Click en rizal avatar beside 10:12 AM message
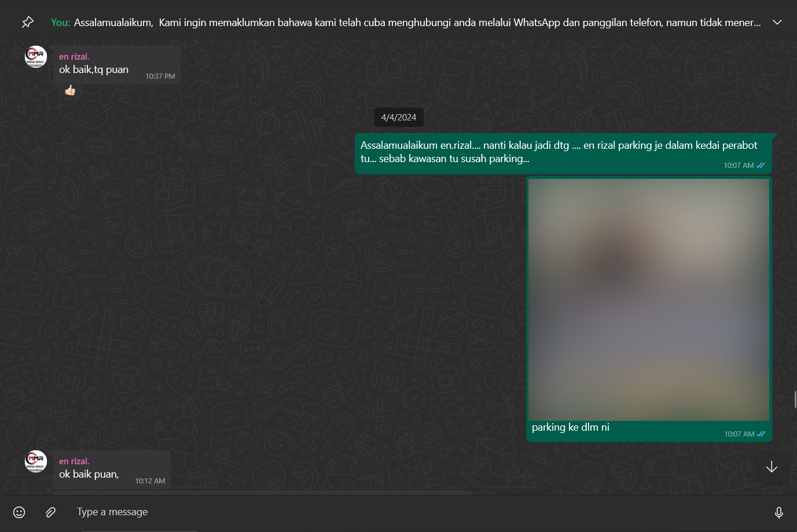The image size is (797, 532). [x=36, y=461]
